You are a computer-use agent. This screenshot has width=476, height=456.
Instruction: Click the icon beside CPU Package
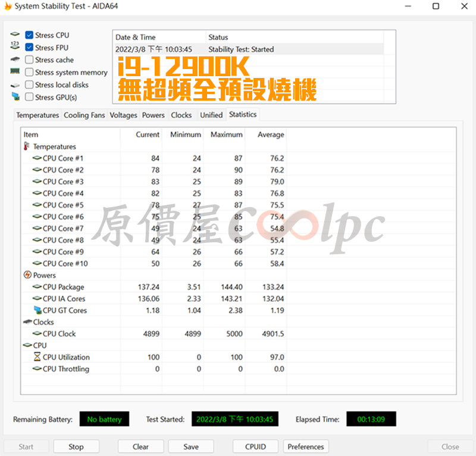tap(37, 286)
